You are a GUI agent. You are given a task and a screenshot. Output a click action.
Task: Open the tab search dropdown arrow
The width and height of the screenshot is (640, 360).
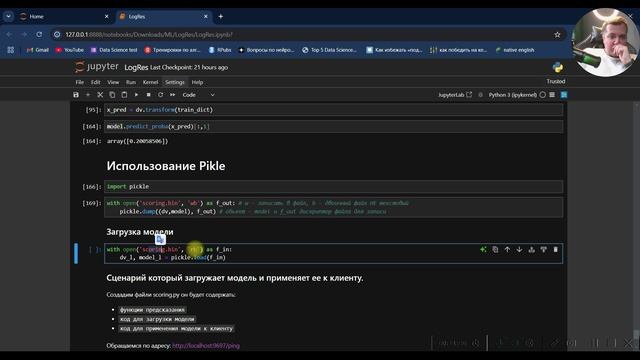8,16
